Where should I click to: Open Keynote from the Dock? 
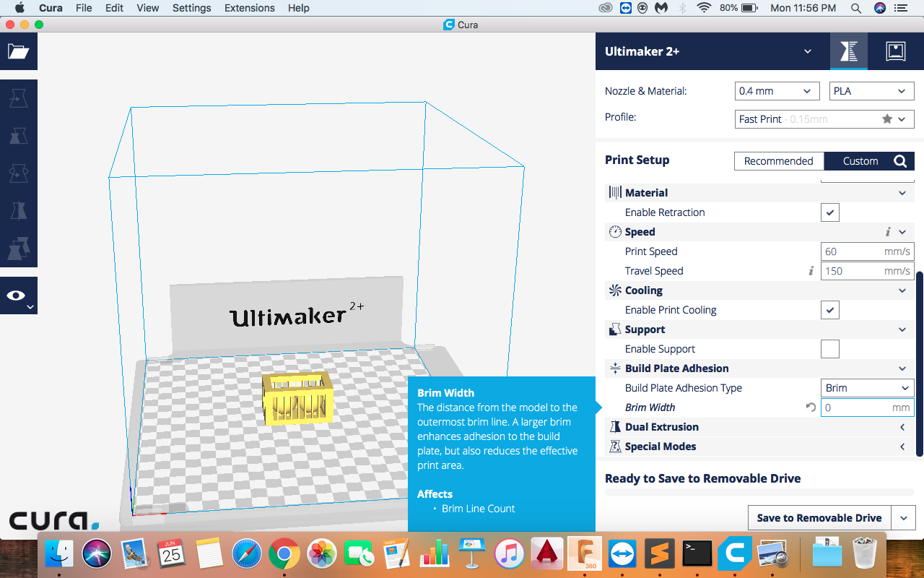click(x=472, y=554)
